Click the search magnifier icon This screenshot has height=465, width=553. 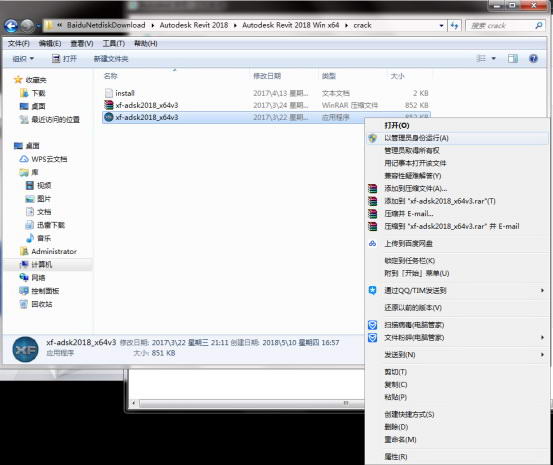(x=539, y=25)
